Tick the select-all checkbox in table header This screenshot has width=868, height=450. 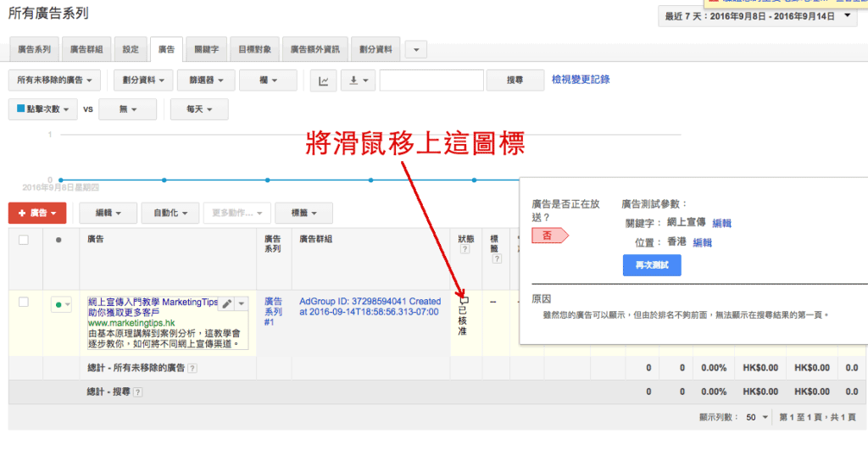23,240
